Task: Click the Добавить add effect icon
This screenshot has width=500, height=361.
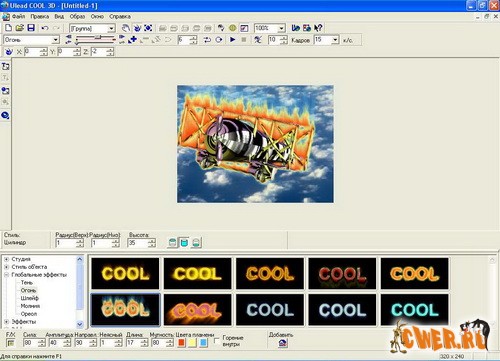Action: pos(282,343)
